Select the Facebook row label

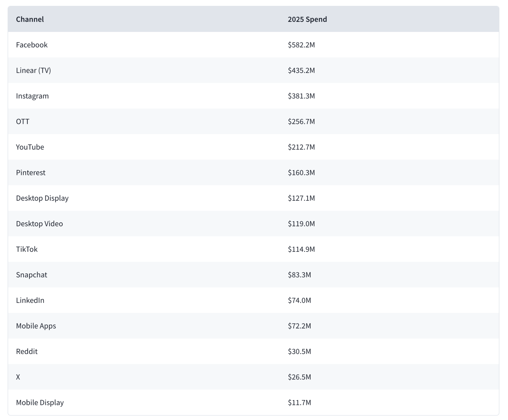[32, 45]
